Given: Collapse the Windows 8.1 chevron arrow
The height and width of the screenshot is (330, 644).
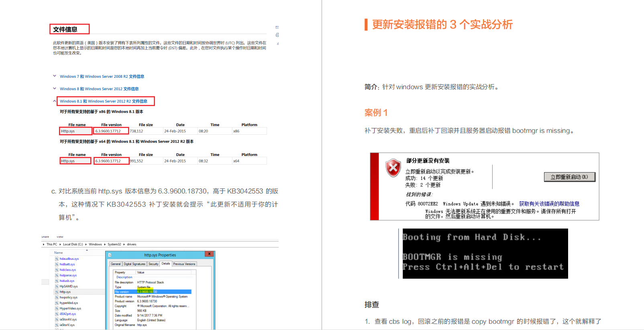Looking at the screenshot, I should pyautogui.click(x=55, y=101).
